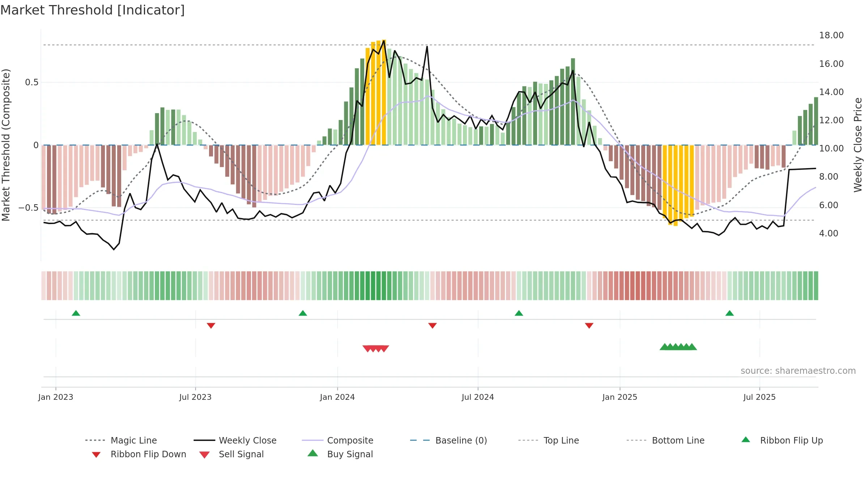The height and width of the screenshot is (488, 868).
Task: Click the Market Threshold (Composite) axis title
Action: (x=6, y=145)
